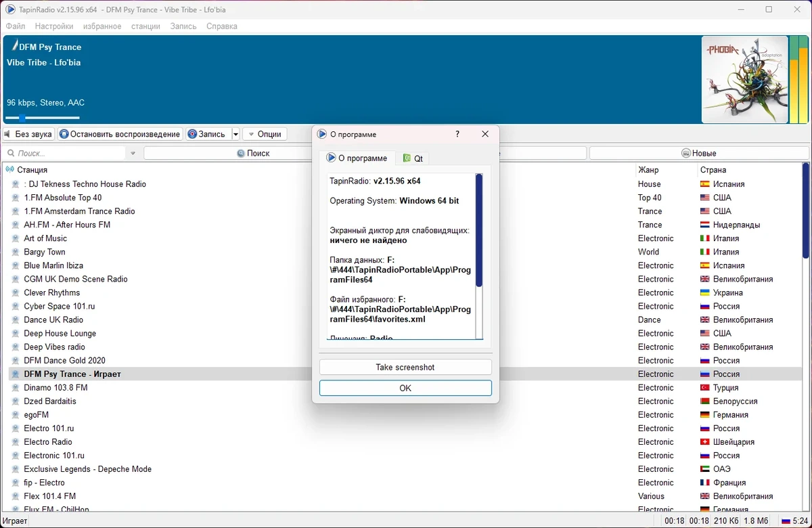
Task: Switch to the Qt tab
Action: point(413,158)
